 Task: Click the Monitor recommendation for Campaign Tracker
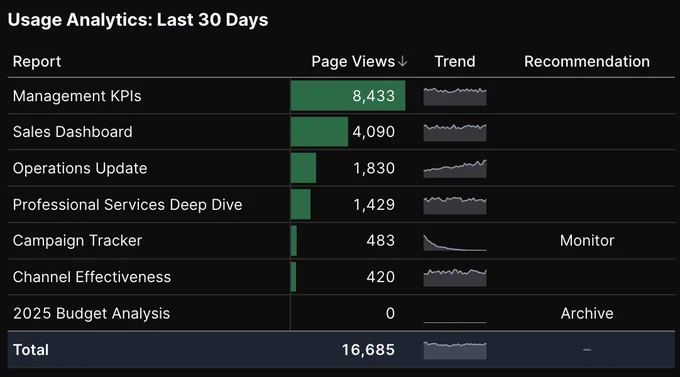pyautogui.click(x=587, y=241)
